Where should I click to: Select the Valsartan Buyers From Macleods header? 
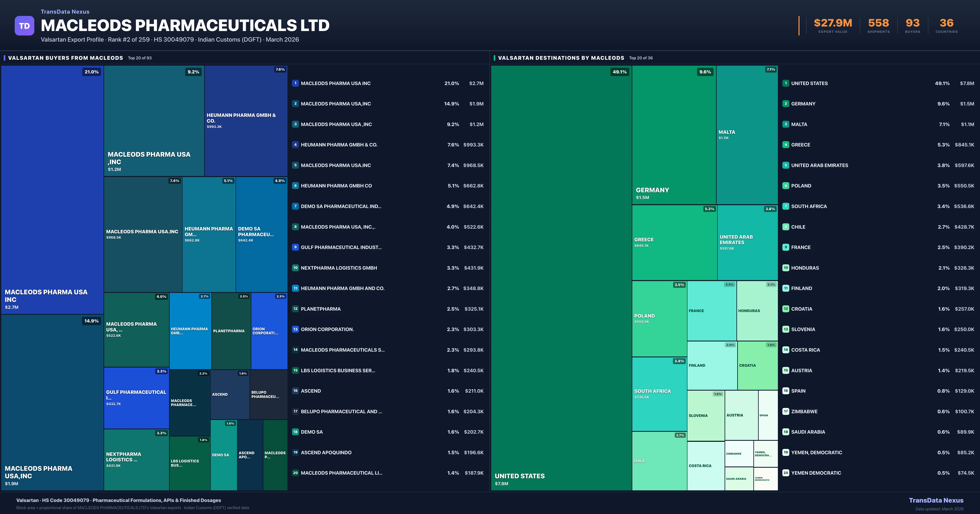click(x=65, y=58)
